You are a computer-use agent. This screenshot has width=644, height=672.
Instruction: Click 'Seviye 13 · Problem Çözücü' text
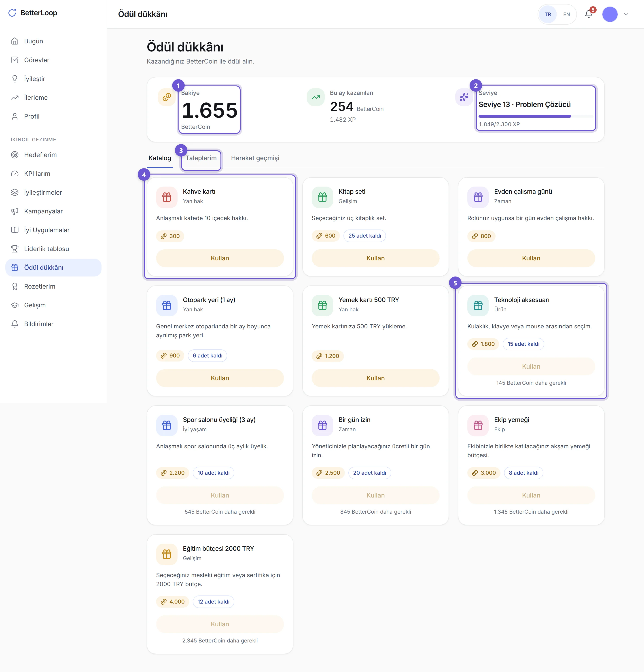click(525, 104)
